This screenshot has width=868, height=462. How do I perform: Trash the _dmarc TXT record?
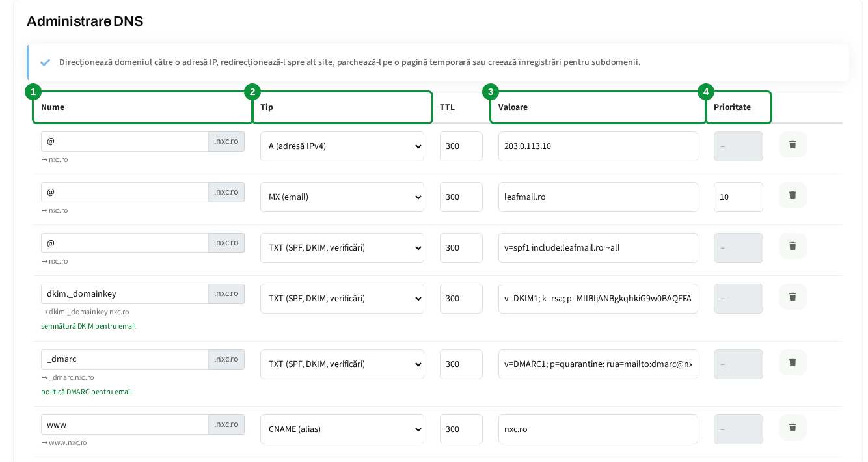pos(793,362)
